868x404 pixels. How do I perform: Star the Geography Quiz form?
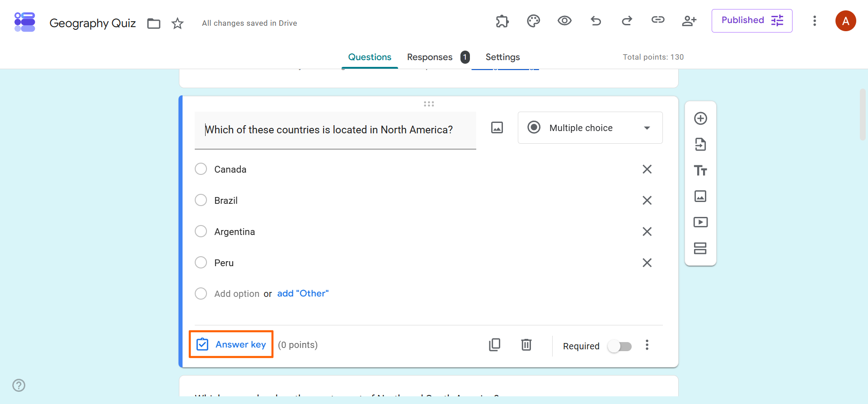point(178,23)
